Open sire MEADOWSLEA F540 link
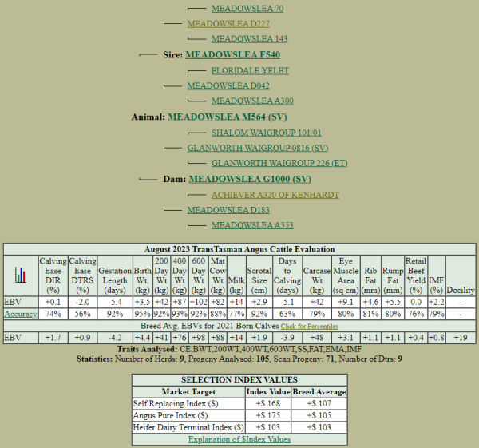The image size is (479, 448). click(233, 54)
